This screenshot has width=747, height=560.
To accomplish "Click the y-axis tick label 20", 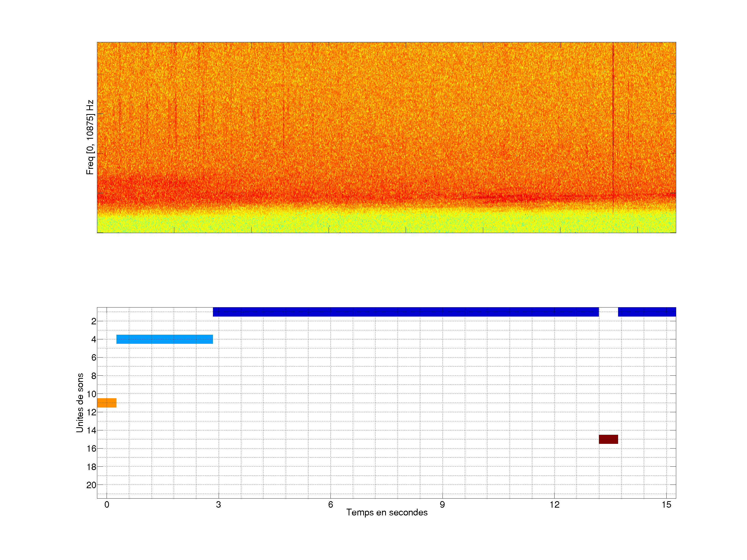I will 91,485.
